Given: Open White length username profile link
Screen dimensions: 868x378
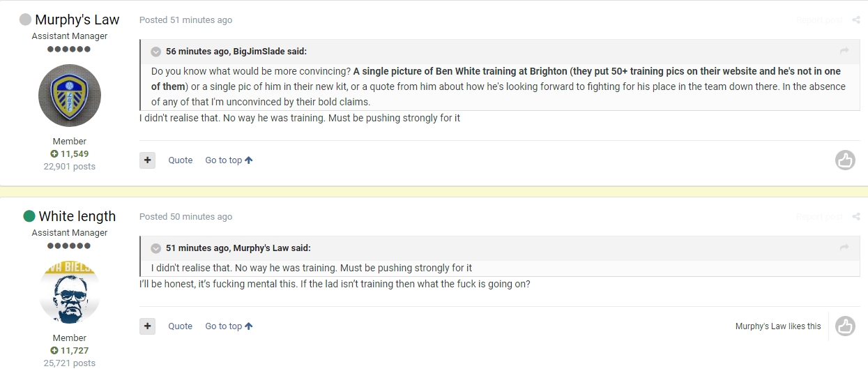Looking at the screenshot, I should (77, 216).
